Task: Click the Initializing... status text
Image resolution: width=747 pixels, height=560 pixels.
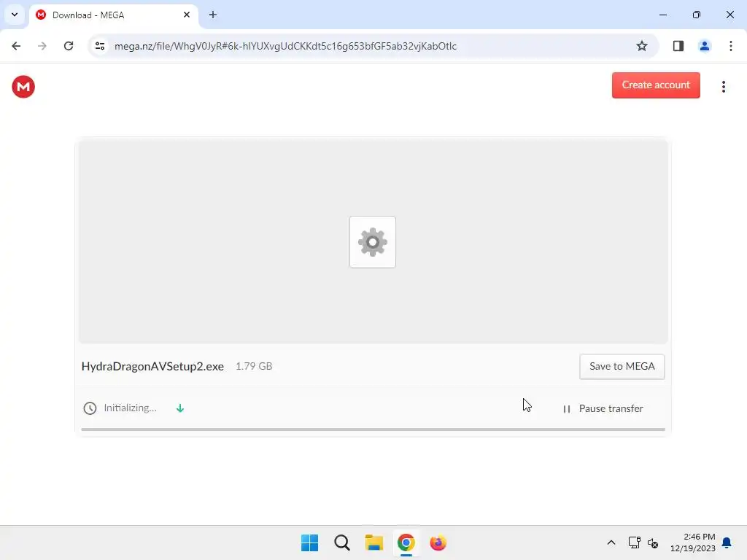Action: tap(130, 408)
